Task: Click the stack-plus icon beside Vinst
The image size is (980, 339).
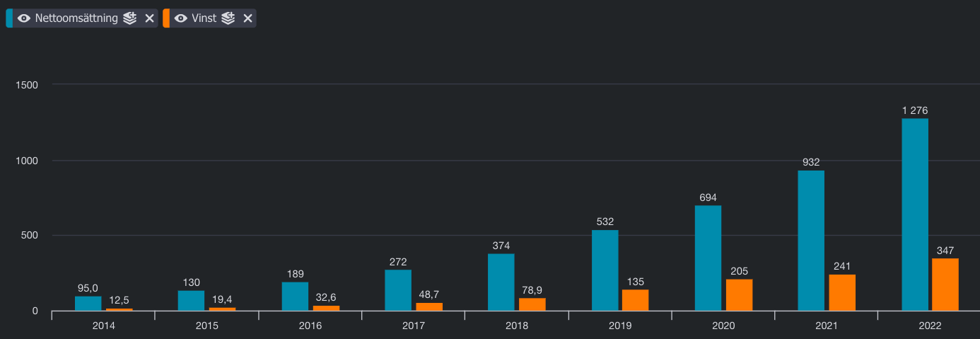Action: click(x=228, y=18)
